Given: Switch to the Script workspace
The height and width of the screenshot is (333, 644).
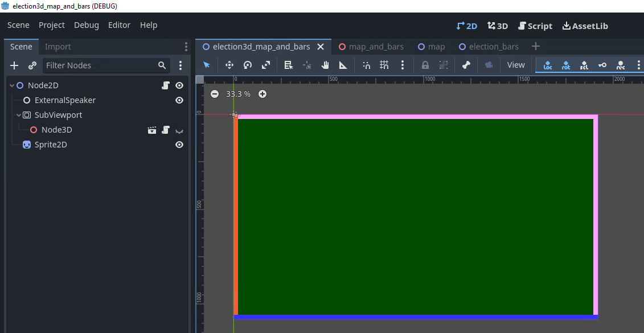Looking at the screenshot, I should [x=536, y=26].
